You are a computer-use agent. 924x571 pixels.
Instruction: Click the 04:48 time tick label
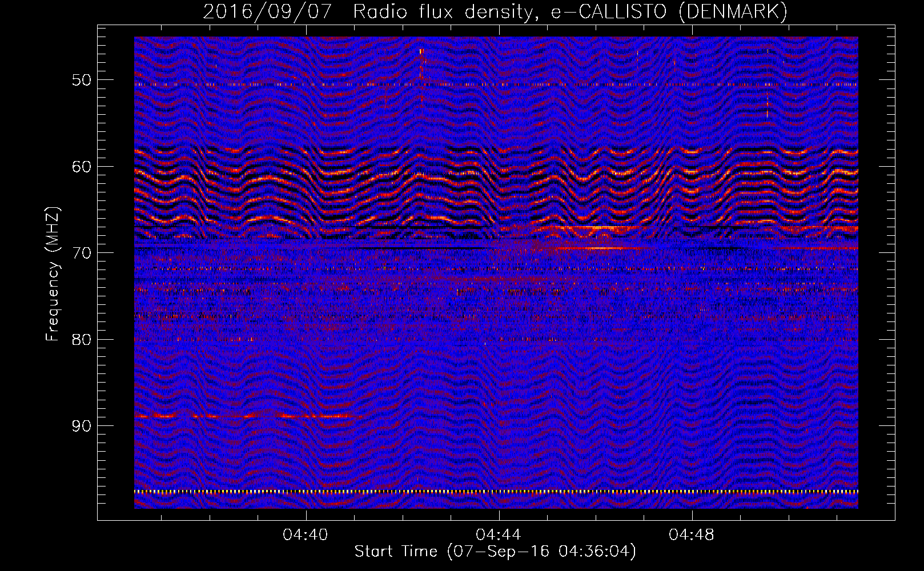692,535
